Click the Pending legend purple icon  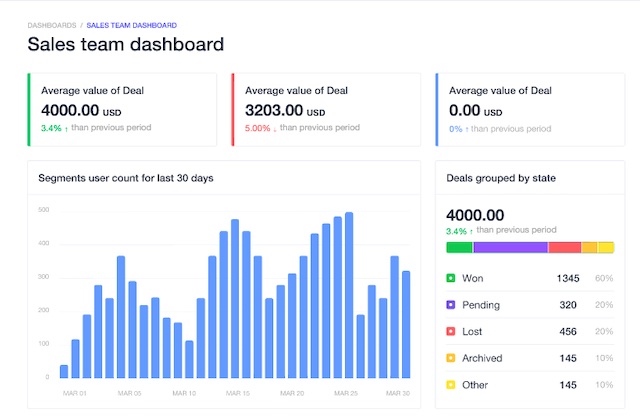tap(451, 304)
